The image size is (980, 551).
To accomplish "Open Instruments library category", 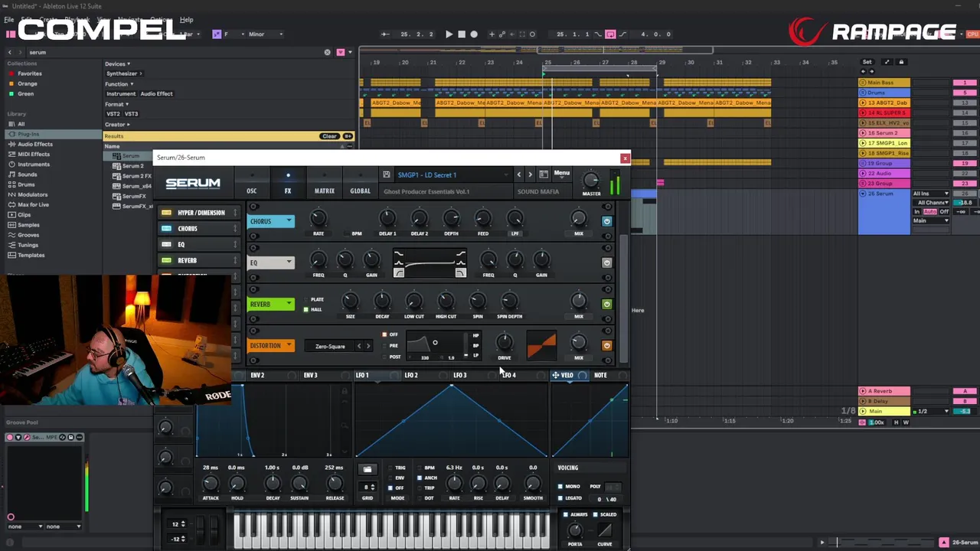I will (x=34, y=164).
